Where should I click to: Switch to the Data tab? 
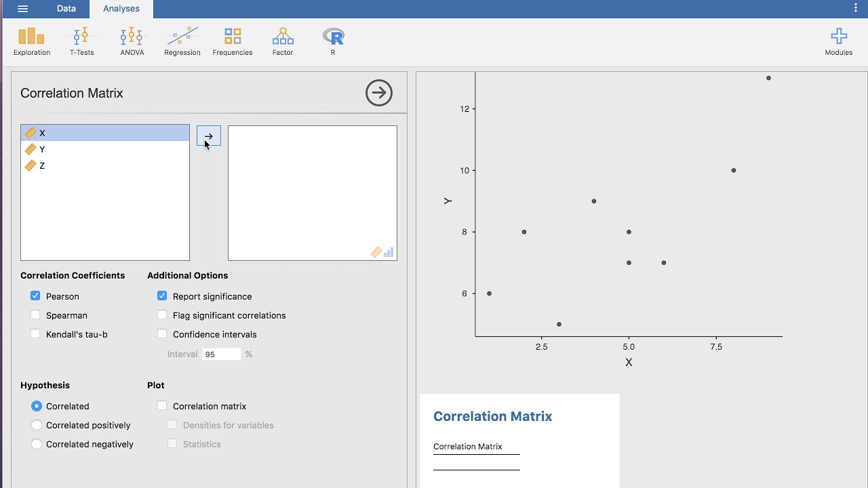pyautogui.click(x=66, y=9)
